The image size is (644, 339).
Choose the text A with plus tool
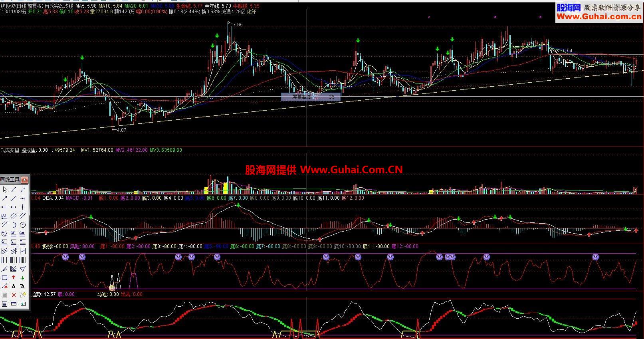(x=23, y=286)
